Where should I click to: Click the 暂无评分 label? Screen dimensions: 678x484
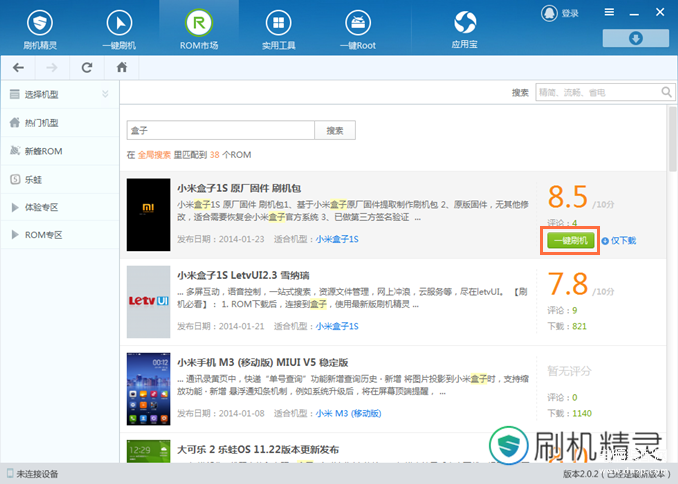click(569, 371)
